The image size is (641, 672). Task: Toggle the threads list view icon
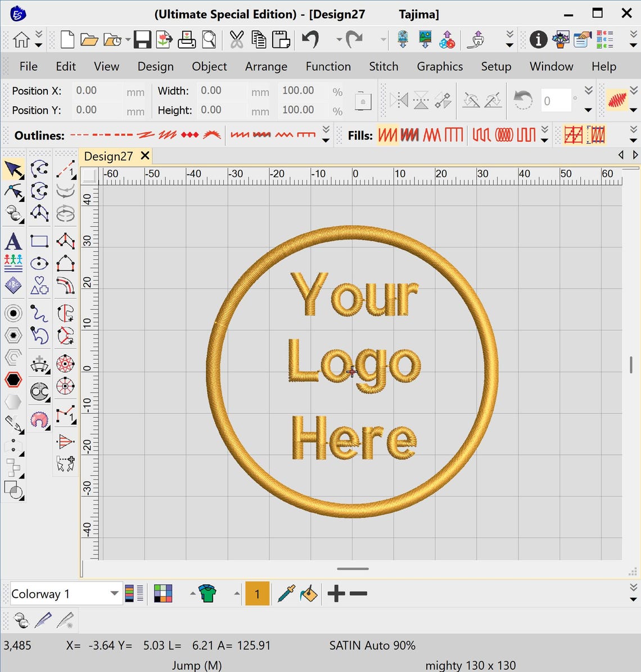[134, 594]
